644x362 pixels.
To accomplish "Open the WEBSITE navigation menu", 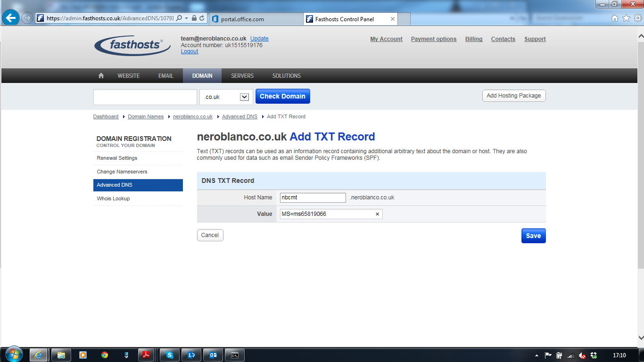I will (x=129, y=75).
